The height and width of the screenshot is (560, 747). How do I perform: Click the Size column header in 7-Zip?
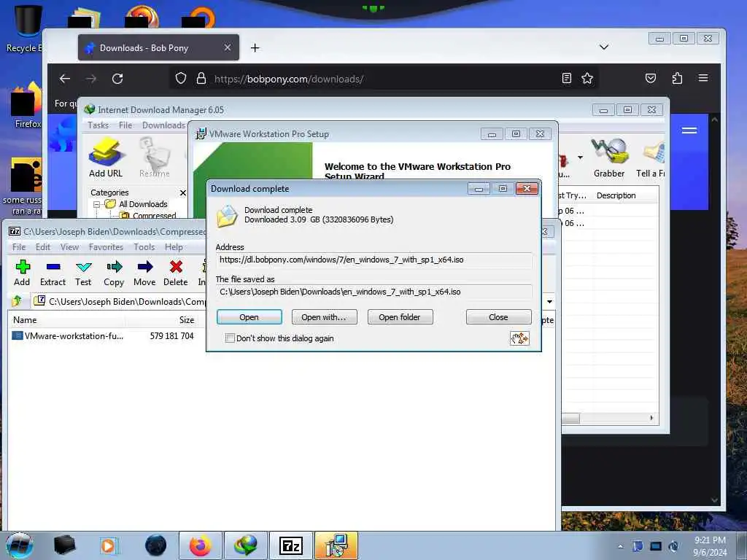point(186,320)
